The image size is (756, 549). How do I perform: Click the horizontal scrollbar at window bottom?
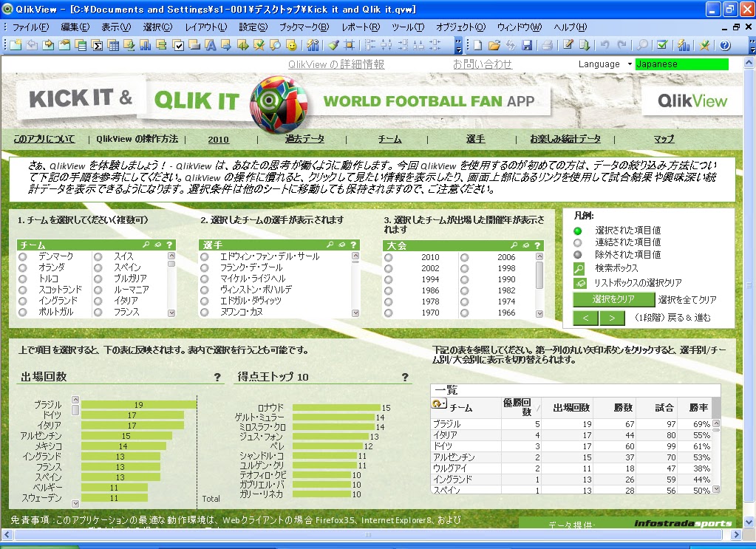pyautogui.click(x=368, y=534)
